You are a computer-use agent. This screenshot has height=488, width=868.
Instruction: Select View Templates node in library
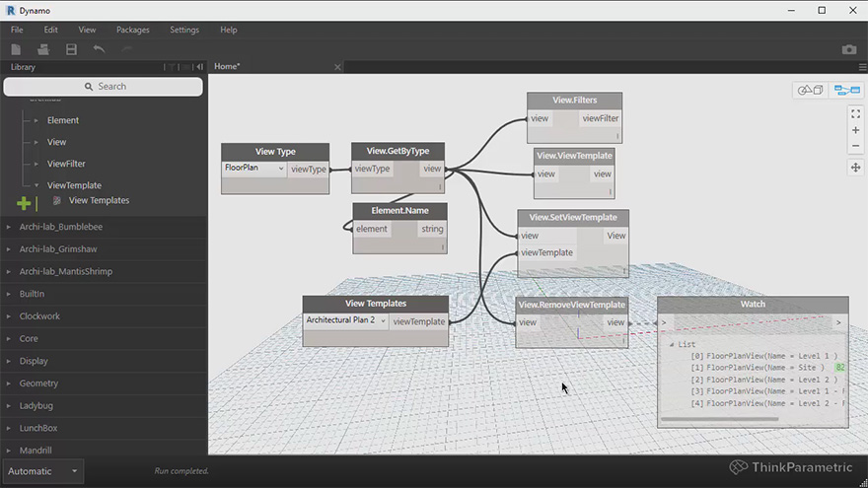99,200
